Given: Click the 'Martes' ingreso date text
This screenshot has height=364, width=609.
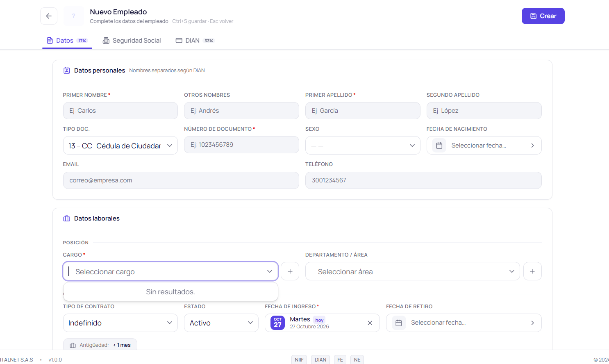Looking at the screenshot, I should click(x=300, y=319).
